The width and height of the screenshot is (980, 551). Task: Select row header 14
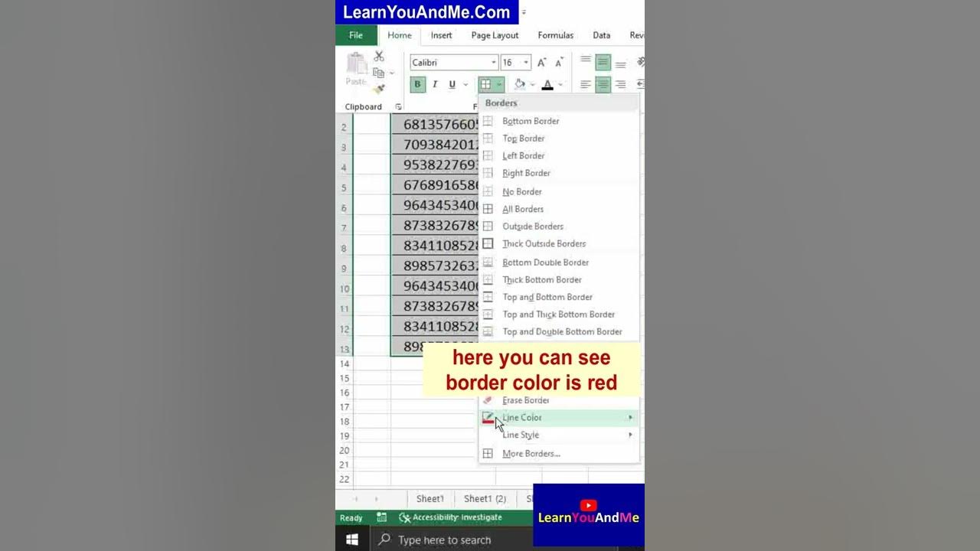[344, 364]
